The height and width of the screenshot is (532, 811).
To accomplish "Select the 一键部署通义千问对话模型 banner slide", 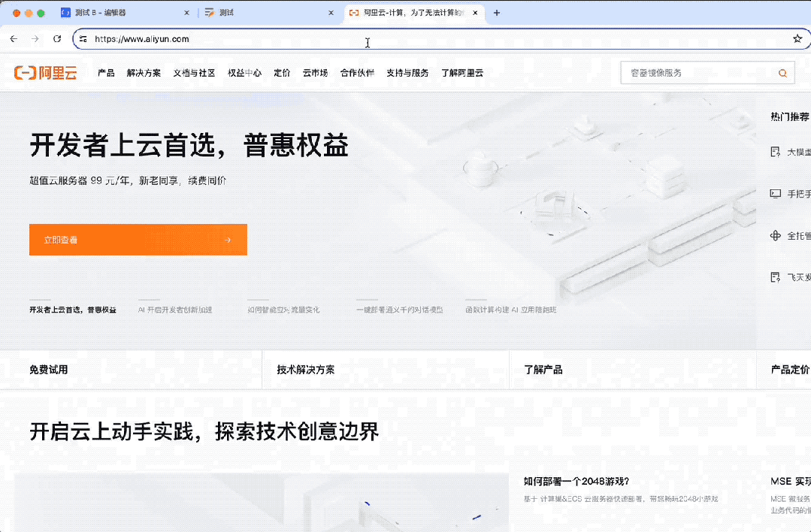I will [x=400, y=309].
